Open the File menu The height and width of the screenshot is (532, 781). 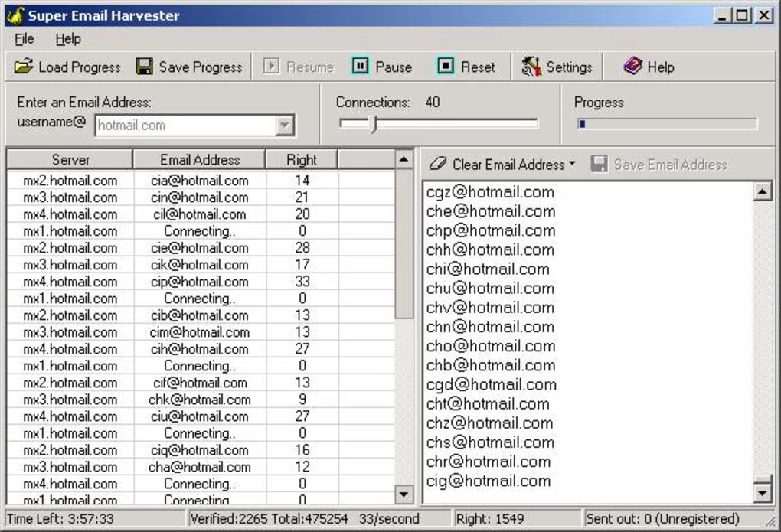point(23,38)
